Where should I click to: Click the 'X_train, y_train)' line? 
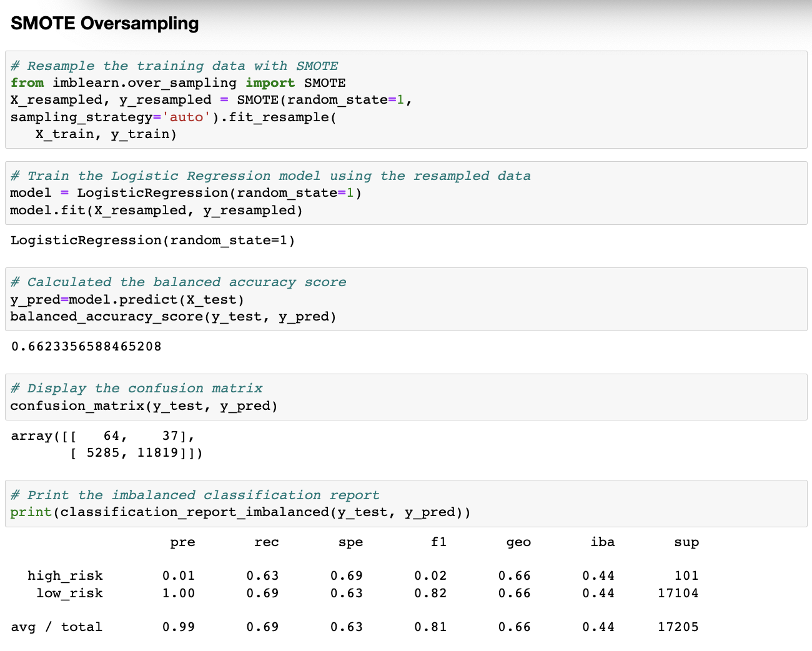tap(106, 134)
